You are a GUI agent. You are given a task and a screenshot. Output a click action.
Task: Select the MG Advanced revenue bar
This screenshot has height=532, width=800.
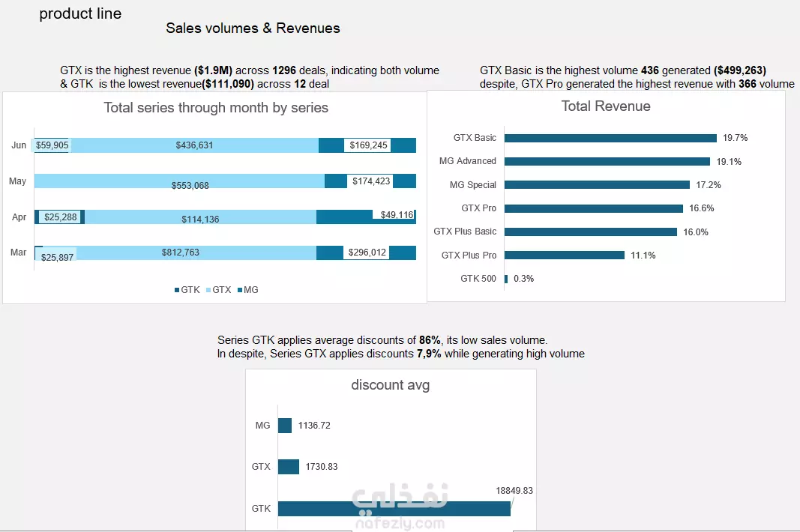(607, 162)
